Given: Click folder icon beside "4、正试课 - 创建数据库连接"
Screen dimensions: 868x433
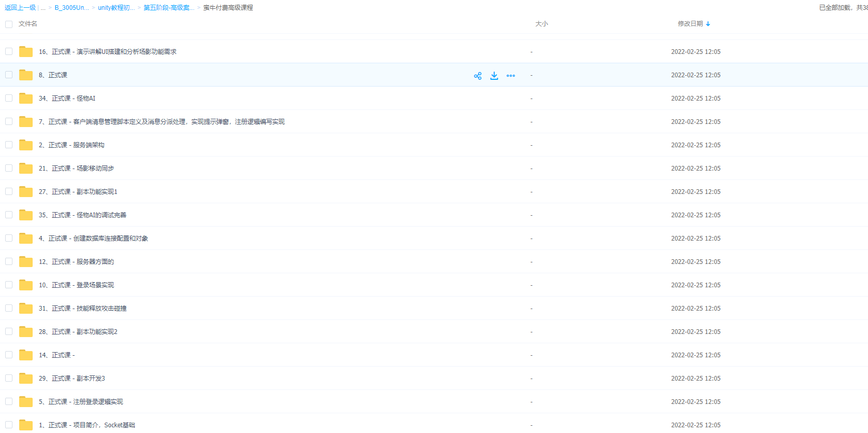Looking at the screenshot, I should click(26, 238).
